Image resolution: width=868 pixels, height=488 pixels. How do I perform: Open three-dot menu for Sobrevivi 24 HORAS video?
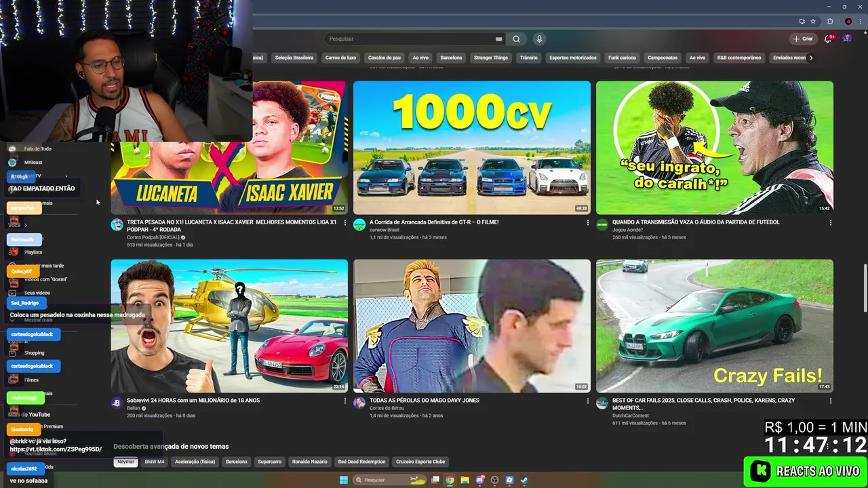[x=344, y=401]
